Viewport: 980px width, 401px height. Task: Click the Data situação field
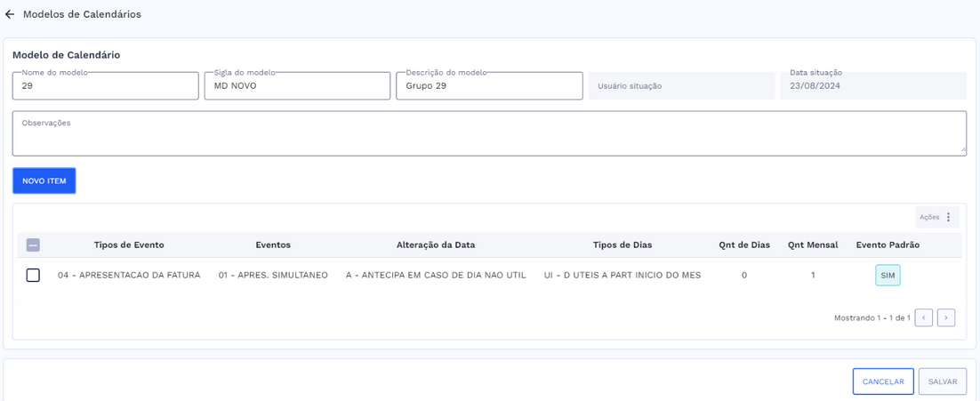click(872, 86)
